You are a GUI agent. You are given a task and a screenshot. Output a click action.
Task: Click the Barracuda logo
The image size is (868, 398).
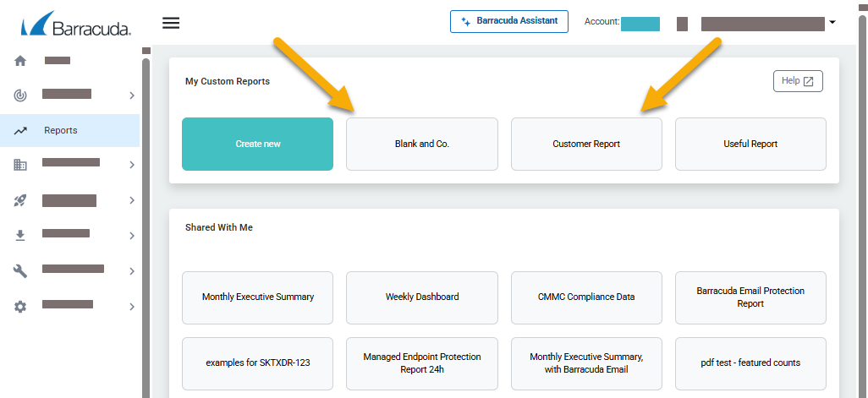(76, 23)
